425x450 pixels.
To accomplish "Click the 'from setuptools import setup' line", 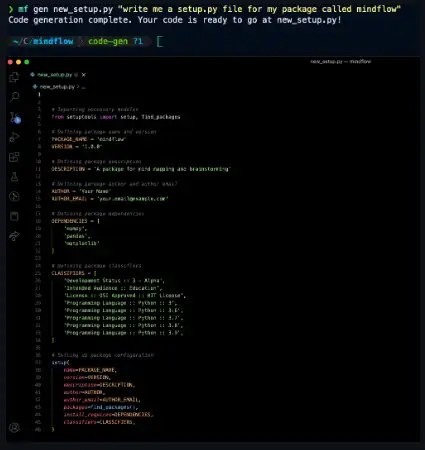I will coord(116,117).
